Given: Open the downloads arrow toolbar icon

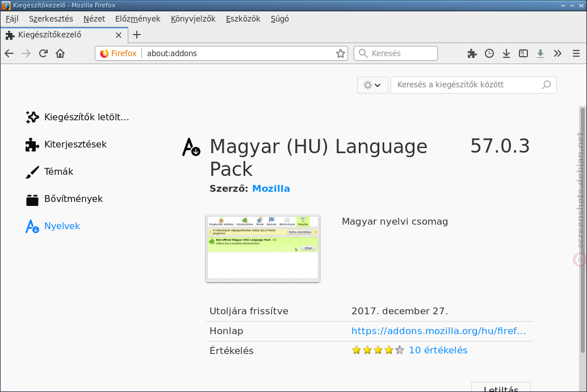Looking at the screenshot, I should point(506,53).
